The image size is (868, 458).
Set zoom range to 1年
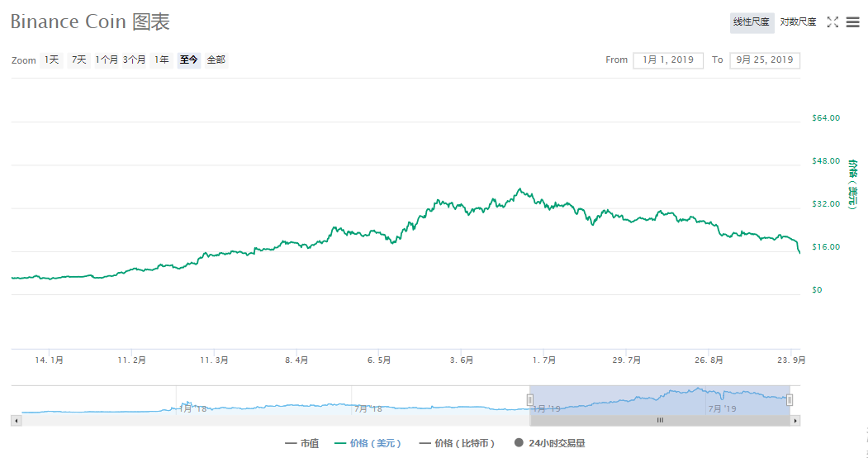tap(162, 60)
